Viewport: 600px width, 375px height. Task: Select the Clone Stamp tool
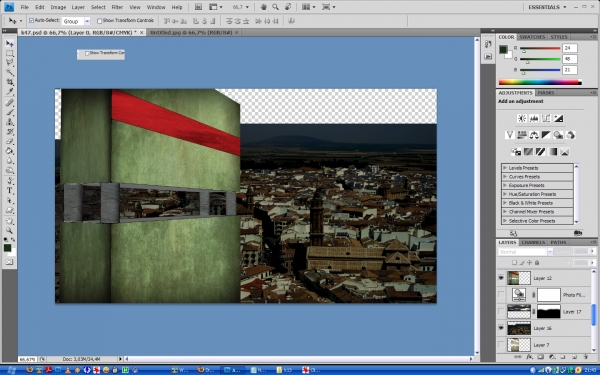click(x=9, y=122)
